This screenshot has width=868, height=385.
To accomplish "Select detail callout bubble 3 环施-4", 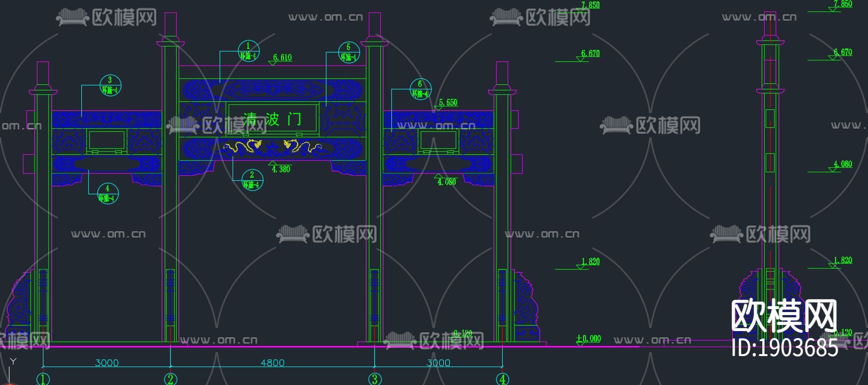I will pos(110,85).
